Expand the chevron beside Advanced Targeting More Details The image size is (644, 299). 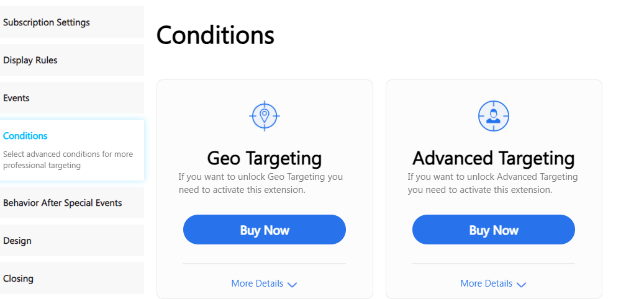[521, 284]
